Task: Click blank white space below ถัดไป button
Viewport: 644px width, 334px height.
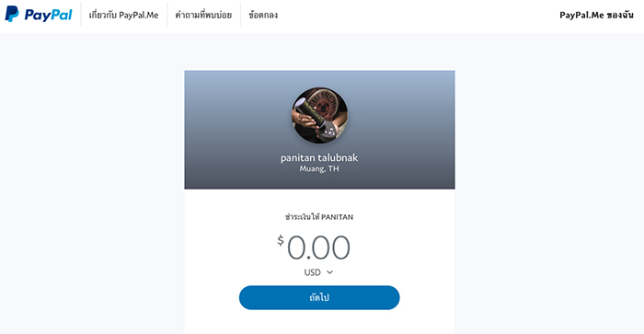Action: pos(319,322)
